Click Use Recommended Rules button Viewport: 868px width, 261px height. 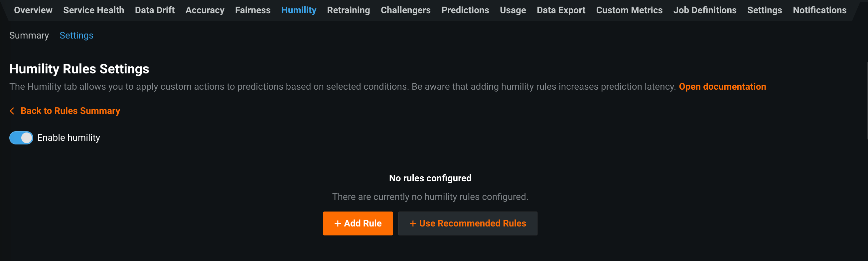(467, 223)
